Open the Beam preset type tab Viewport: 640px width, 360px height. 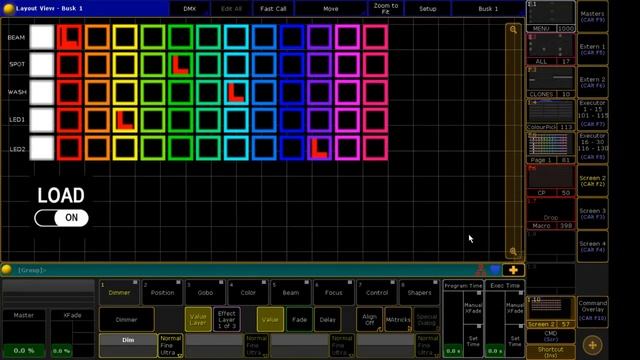pos(291,292)
